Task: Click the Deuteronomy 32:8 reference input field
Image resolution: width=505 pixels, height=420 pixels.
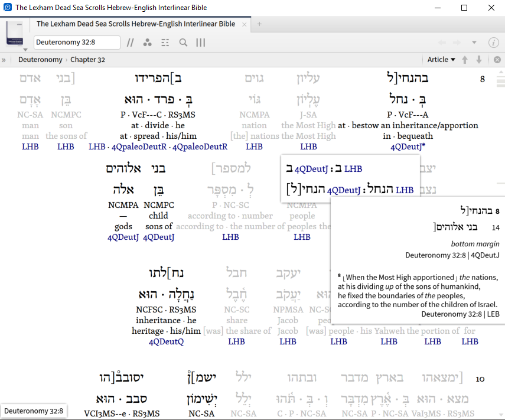Action: tap(77, 43)
